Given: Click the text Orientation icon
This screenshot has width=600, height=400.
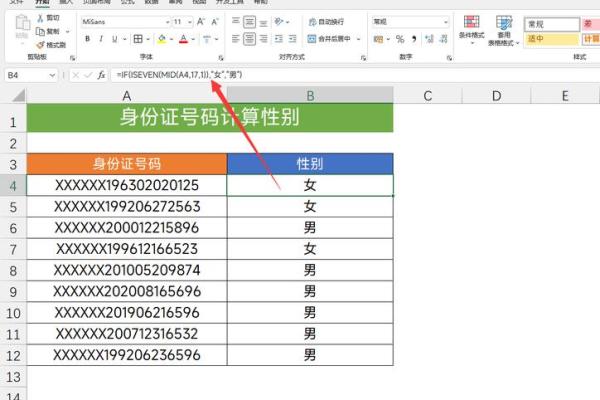Looking at the screenshot, I should (279, 22).
